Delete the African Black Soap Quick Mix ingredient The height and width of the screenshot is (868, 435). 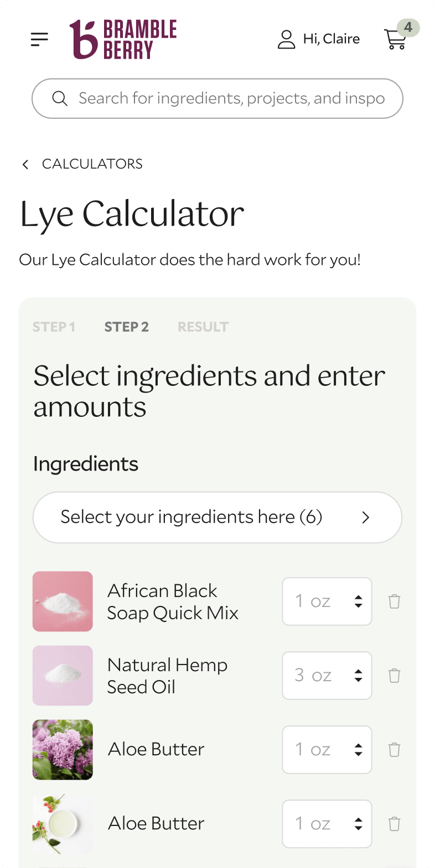(394, 601)
